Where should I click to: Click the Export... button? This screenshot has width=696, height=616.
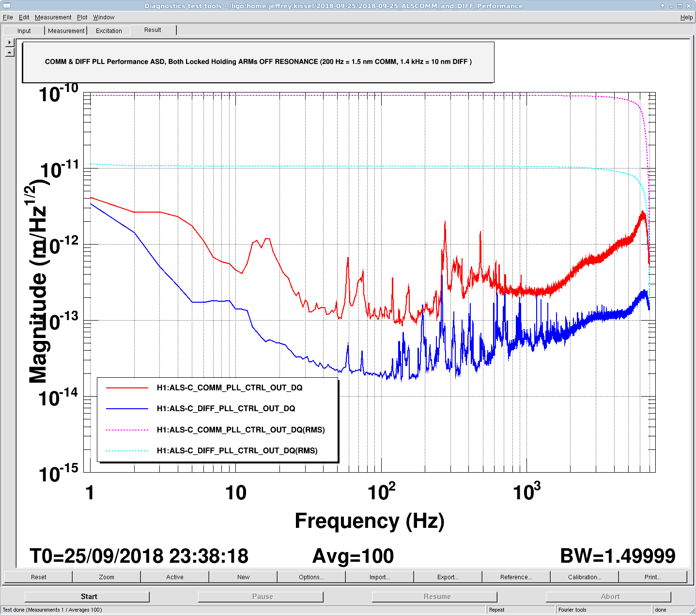tap(448, 577)
